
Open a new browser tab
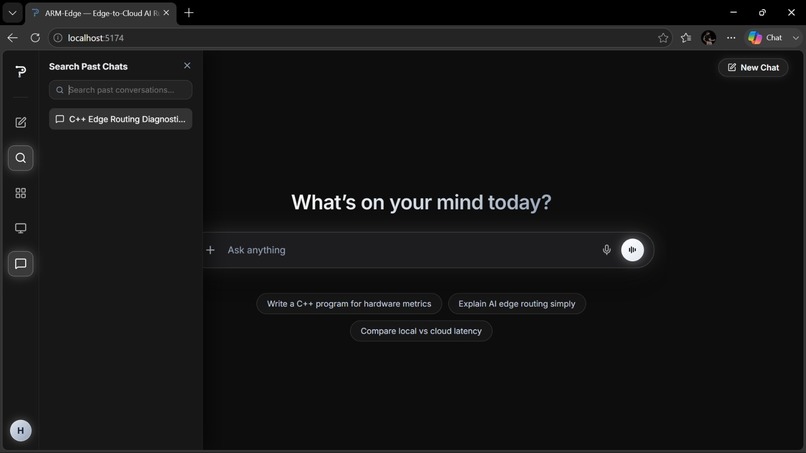click(x=189, y=13)
